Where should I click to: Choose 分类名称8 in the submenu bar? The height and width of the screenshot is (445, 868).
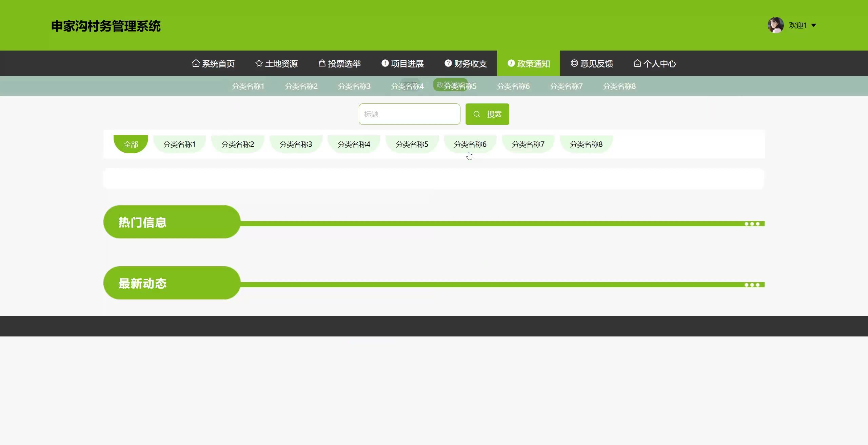click(619, 86)
